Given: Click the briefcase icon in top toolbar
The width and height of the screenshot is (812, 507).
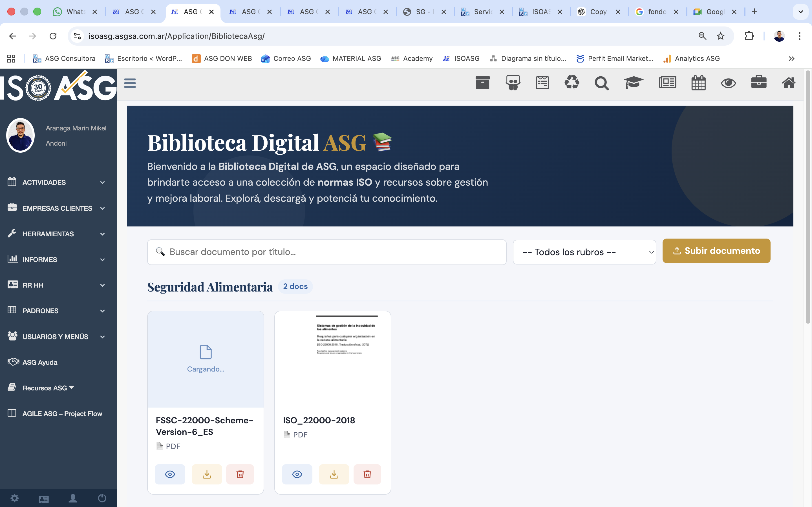Looking at the screenshot, I should [x=759, y=83].
